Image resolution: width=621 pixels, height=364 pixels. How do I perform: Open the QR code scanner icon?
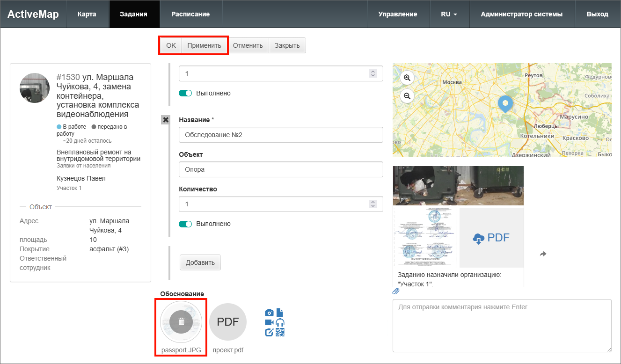coord(280,332)
